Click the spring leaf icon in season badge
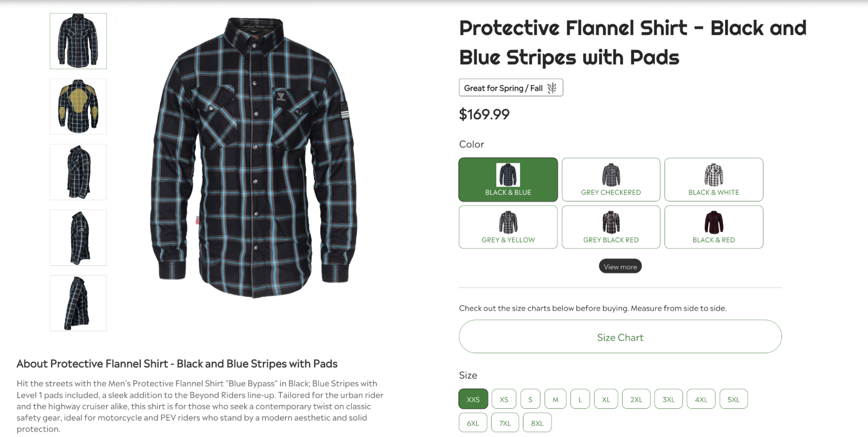This screenshot has width=868, height=437. 552,88
